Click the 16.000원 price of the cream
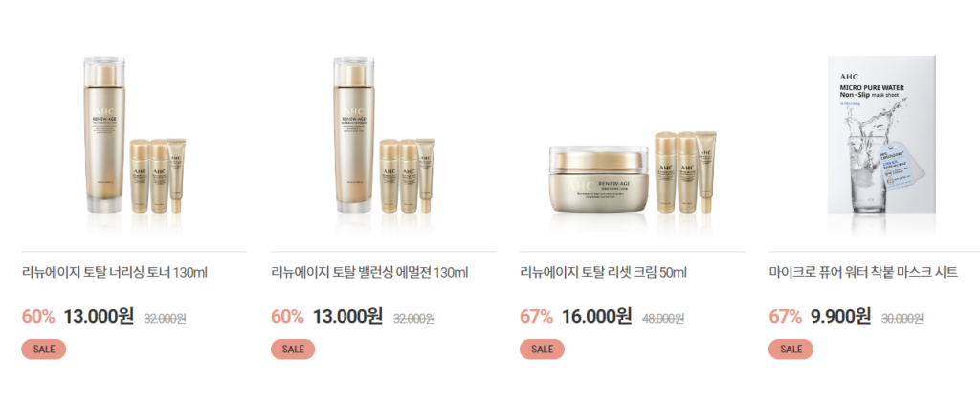The width and height of the screenshot is (980, 406). coord(597,317)
